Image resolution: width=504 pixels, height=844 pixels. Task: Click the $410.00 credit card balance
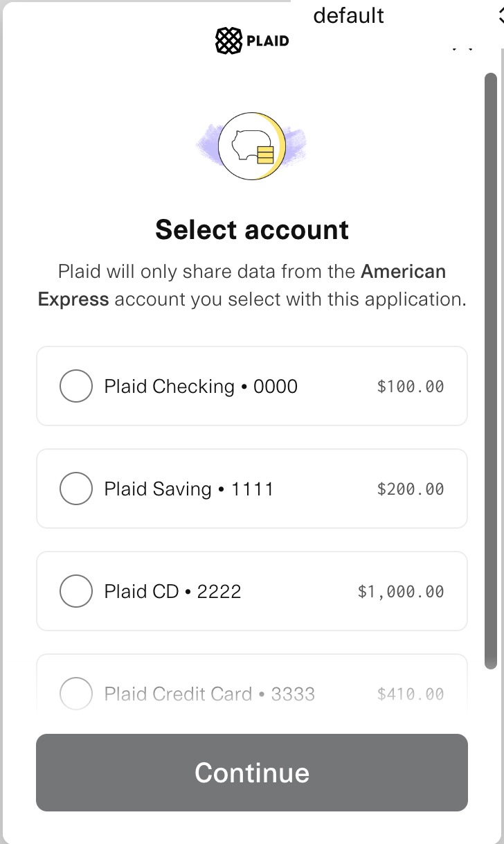pyautogui.click(x=411, y=694)
